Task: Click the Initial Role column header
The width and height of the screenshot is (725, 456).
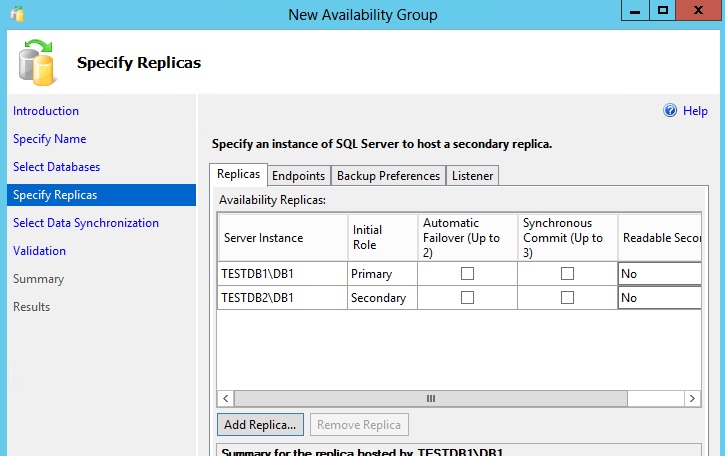Action: point(382,237)
